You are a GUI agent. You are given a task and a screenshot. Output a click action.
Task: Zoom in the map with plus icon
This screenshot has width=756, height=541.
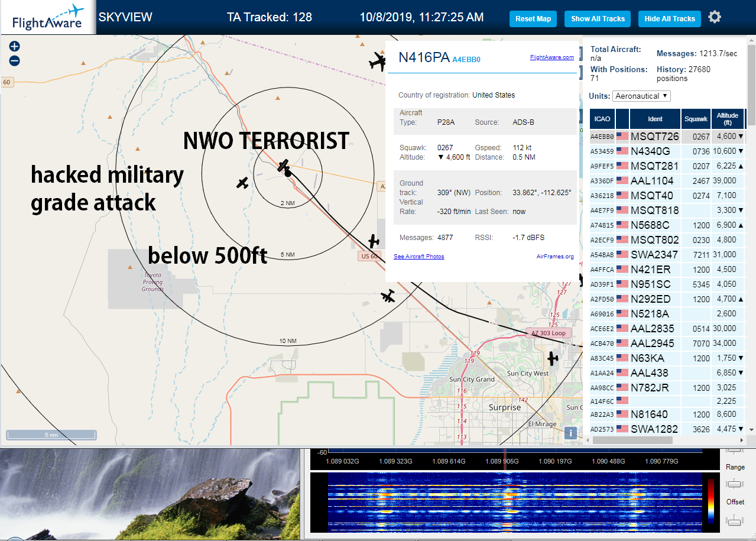pyautogui.click(x=15, y=46)
